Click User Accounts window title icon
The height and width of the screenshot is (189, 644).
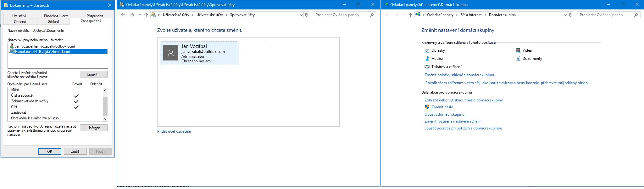[x=122, y=5]
